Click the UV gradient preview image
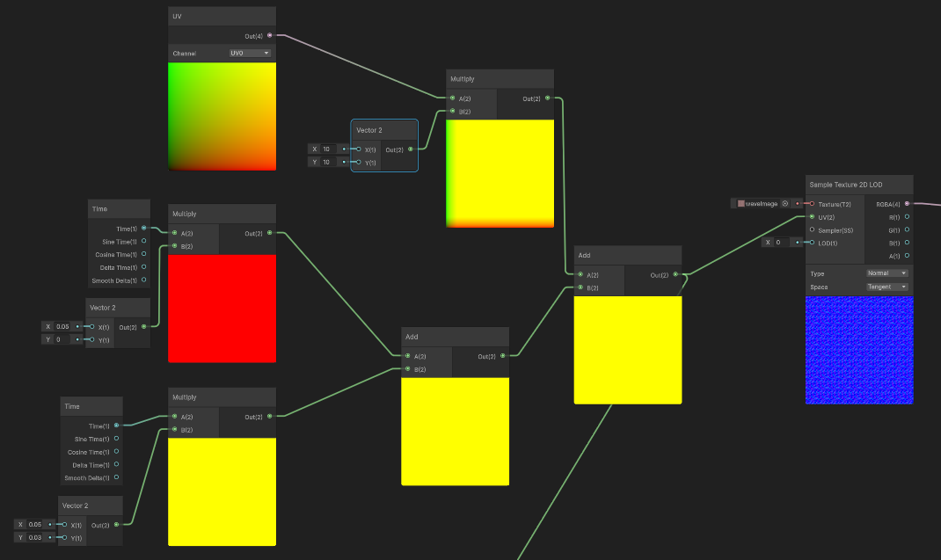Viewport: 941px width, 560px height. coord(222,116)
